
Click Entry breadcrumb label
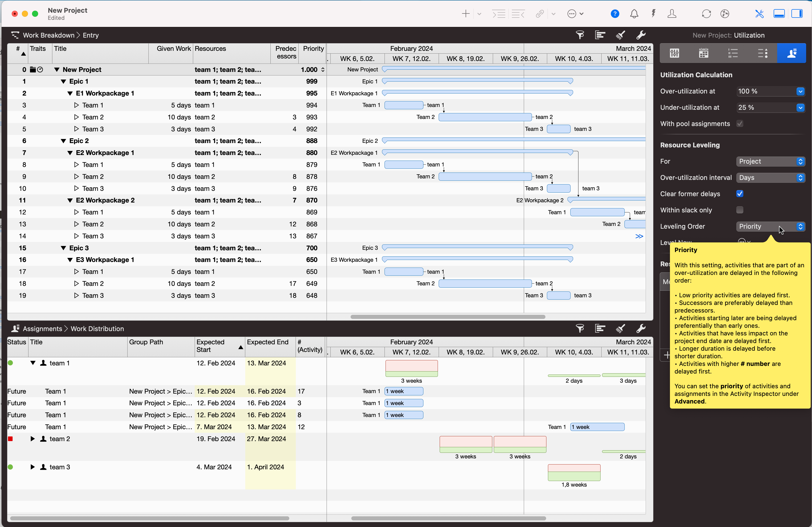tap(91, 35)
